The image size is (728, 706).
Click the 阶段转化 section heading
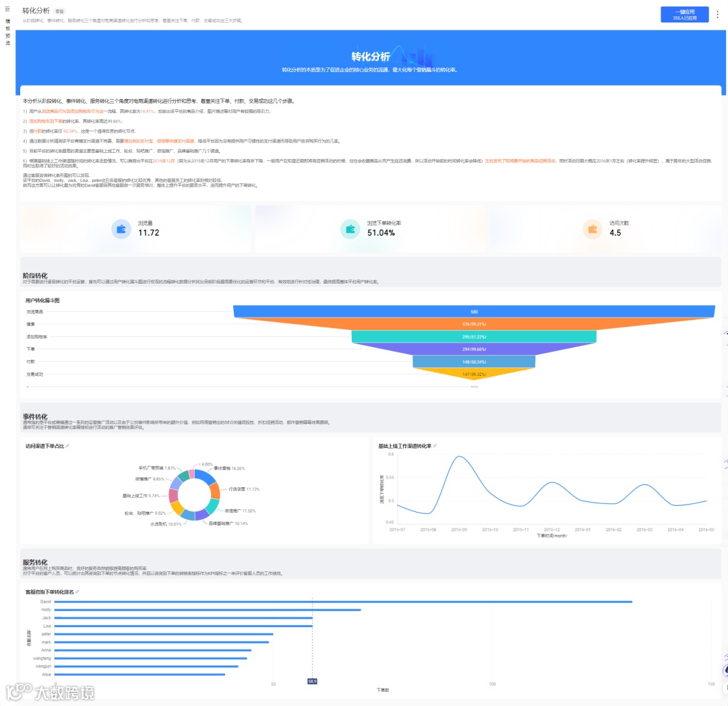click(35, 276)
